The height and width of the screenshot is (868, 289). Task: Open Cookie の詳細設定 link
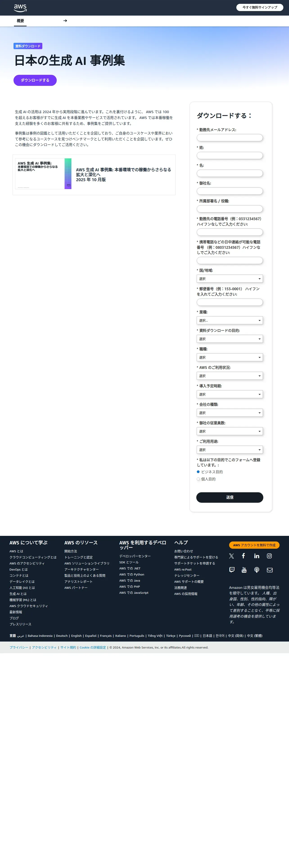pyautogui.click(x=93, y=647)
